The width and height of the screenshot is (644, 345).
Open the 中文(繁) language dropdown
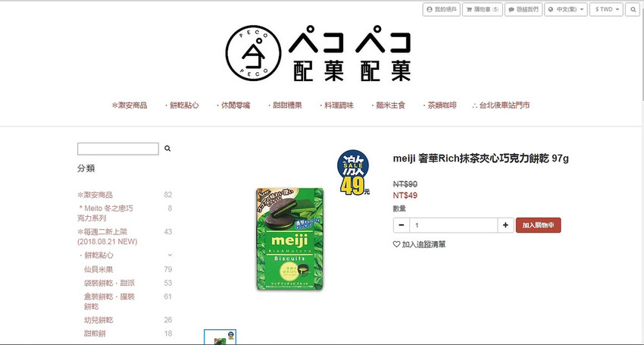point(566,9)
